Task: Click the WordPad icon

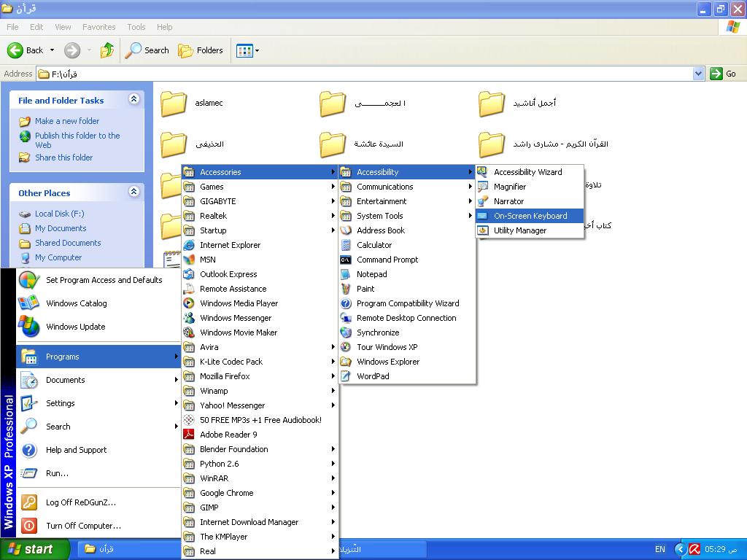Action: (346, 376)
